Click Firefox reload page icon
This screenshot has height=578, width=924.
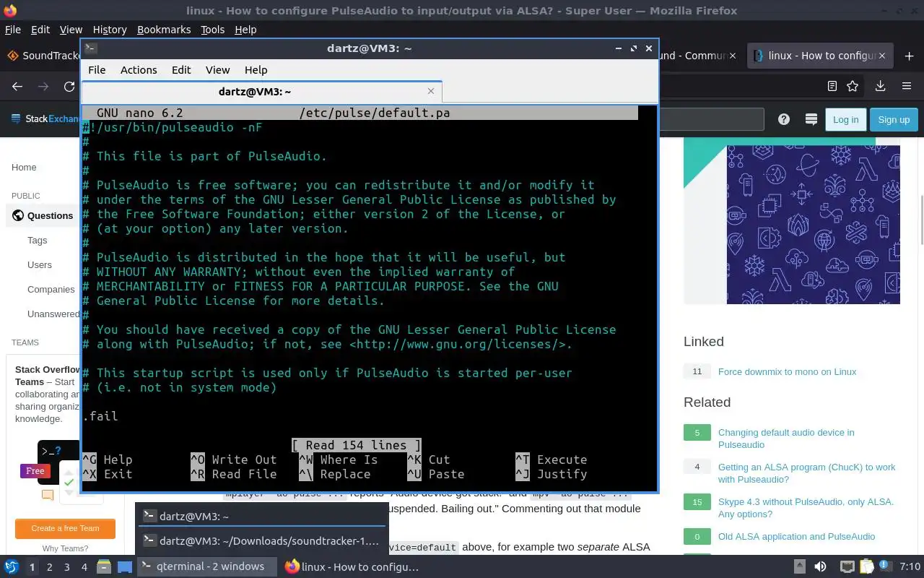(69, 86)
